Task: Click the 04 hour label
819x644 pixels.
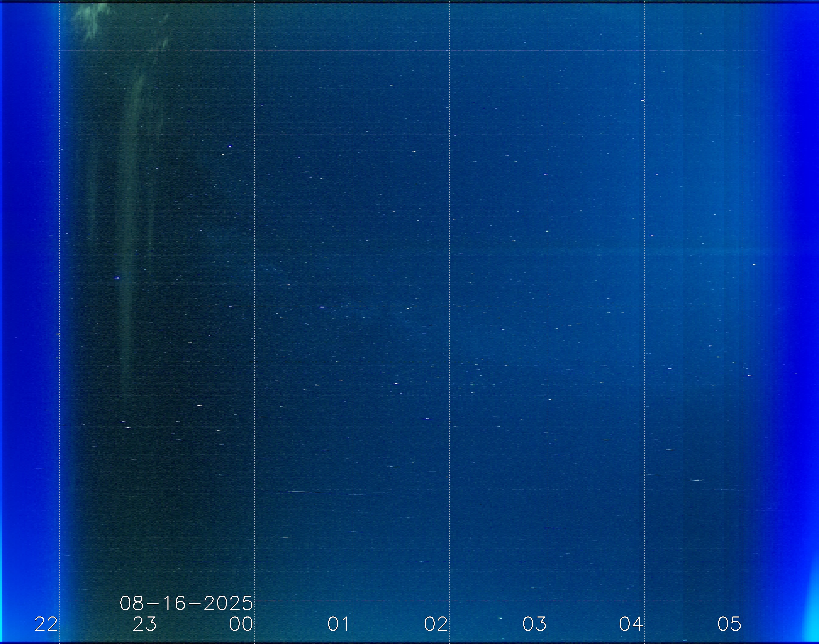Action: point(631,624)
